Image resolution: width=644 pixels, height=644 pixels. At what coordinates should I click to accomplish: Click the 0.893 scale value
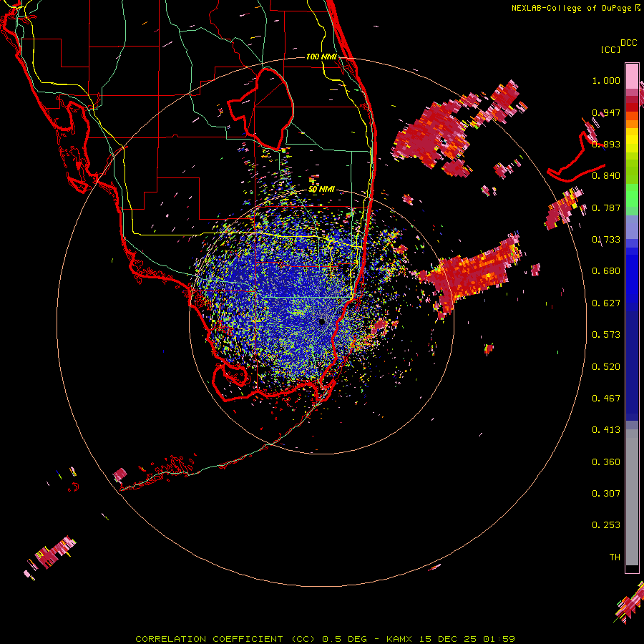click(606, 144)
